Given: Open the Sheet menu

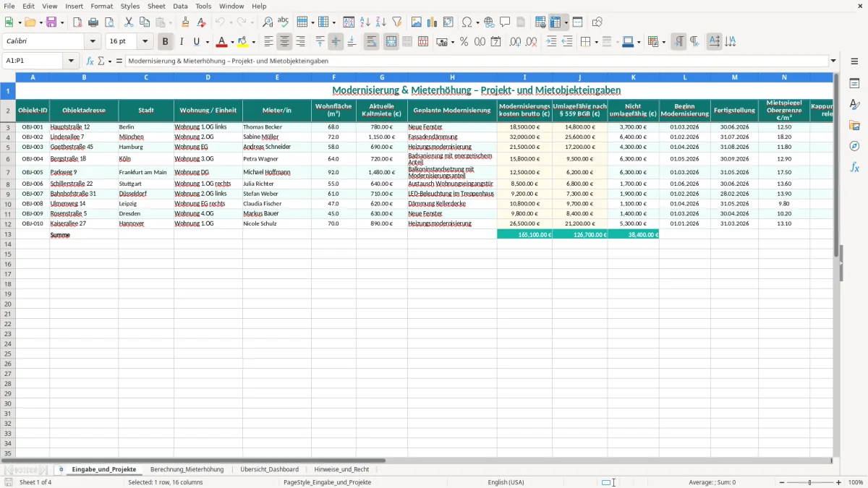Looking at the screenshot, I should 156,6.
